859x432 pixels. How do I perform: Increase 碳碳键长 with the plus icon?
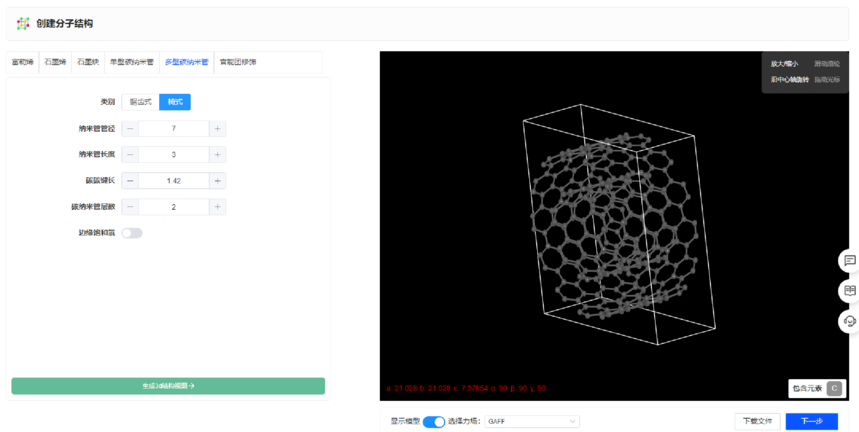pyautogui.click(x=217, y=181)
